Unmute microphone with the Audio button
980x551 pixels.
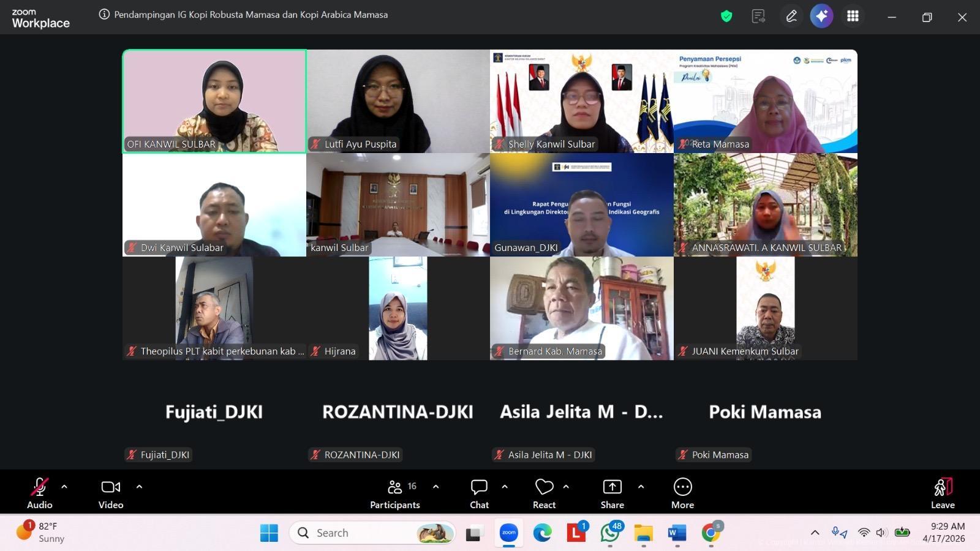tap(40, 493)
